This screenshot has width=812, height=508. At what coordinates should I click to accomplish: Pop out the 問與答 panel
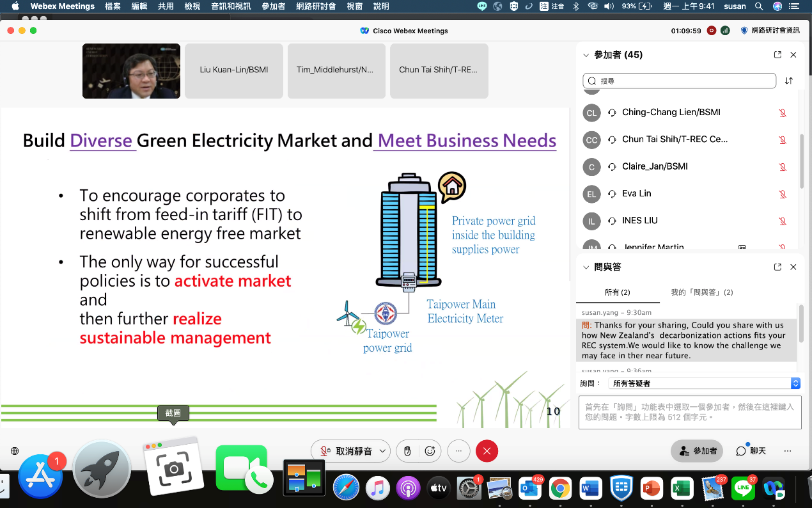[777, 267]
